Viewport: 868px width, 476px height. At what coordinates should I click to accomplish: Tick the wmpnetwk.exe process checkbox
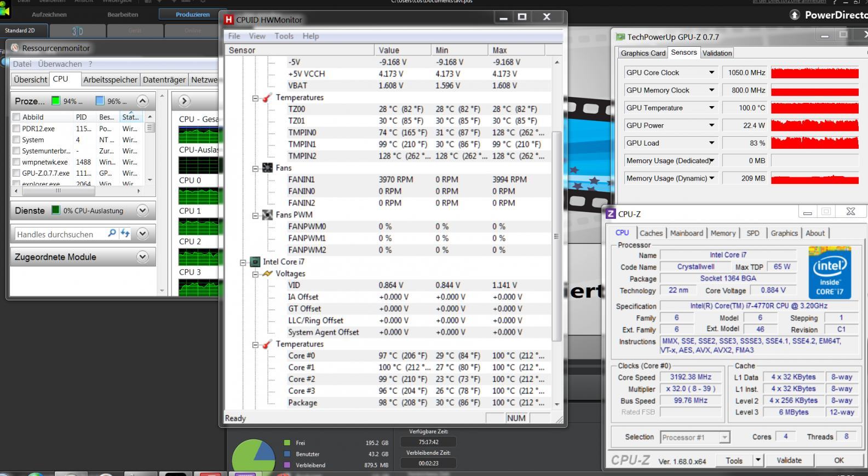[x=16, y=162]
